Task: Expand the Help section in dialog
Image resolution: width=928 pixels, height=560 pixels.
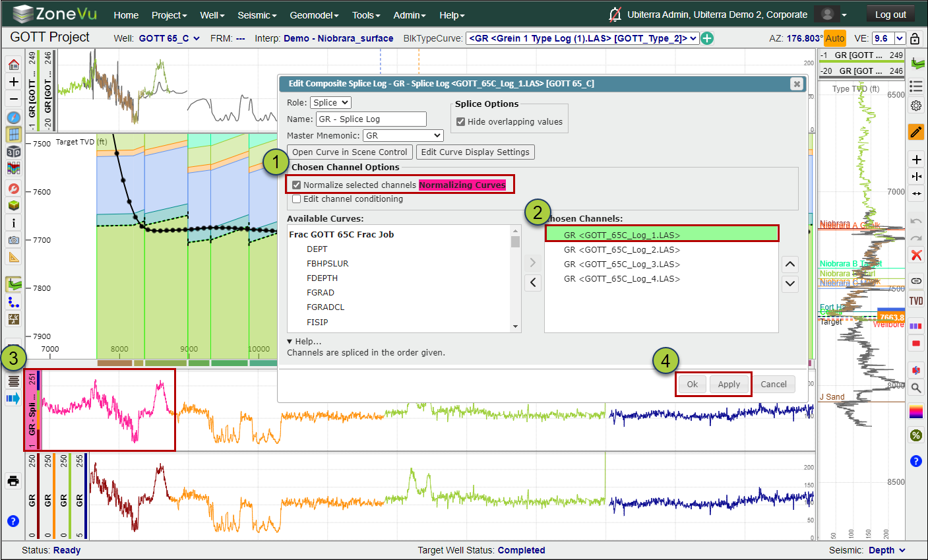Action: (x=304, y=342)
